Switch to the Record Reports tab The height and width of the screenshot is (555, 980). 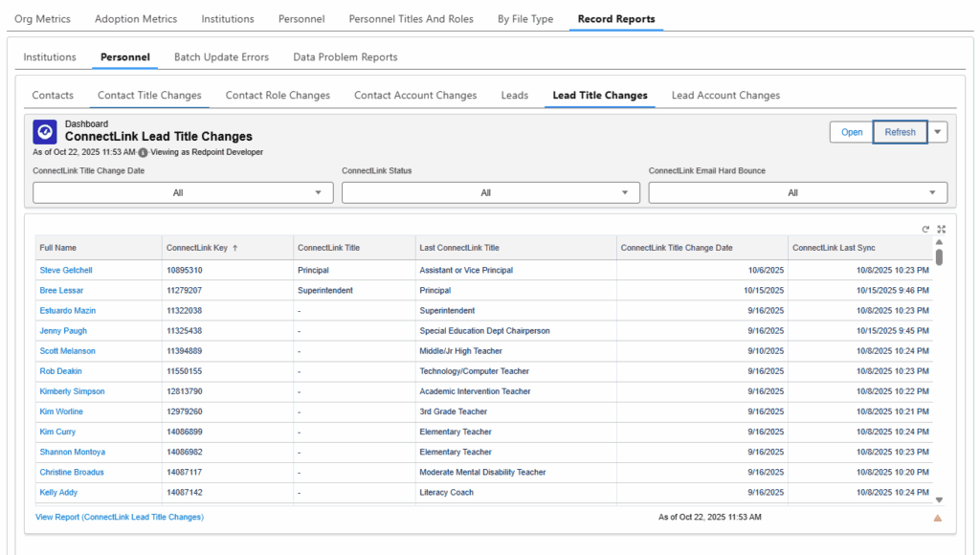point(615,18)
